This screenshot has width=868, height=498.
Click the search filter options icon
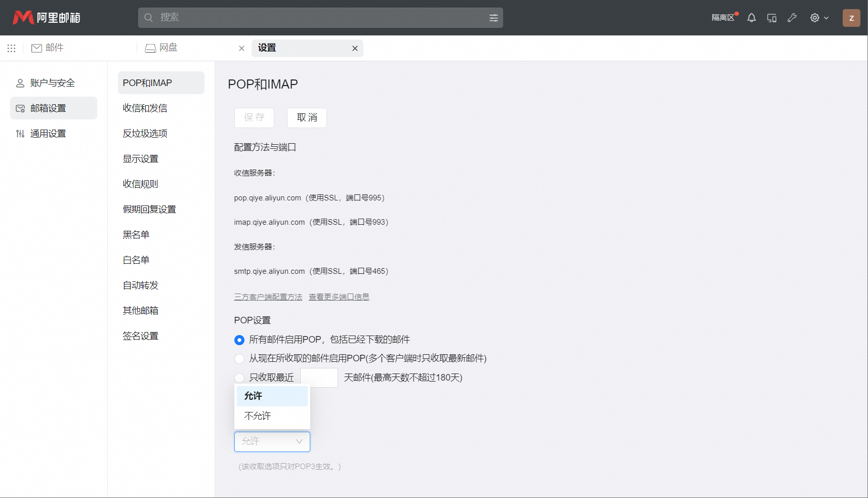click(493, 18)
